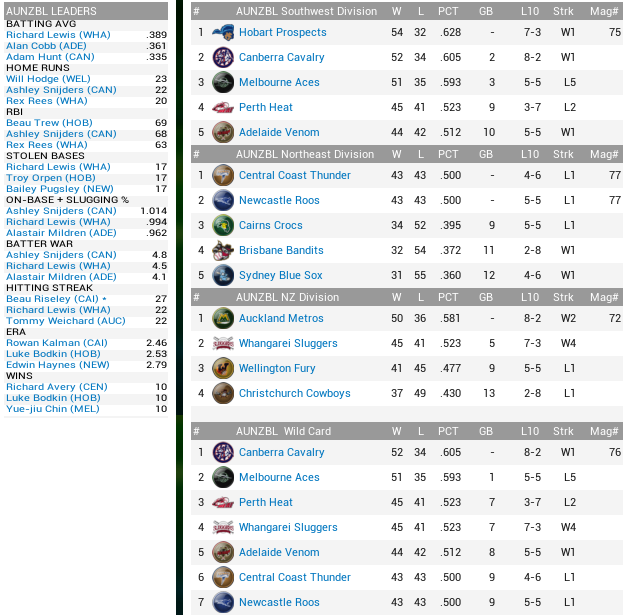The width and height of the screenshot is (623, 616).
Task: Open Adelaide Venom link in Wild Card table
Action: point(279,552)
